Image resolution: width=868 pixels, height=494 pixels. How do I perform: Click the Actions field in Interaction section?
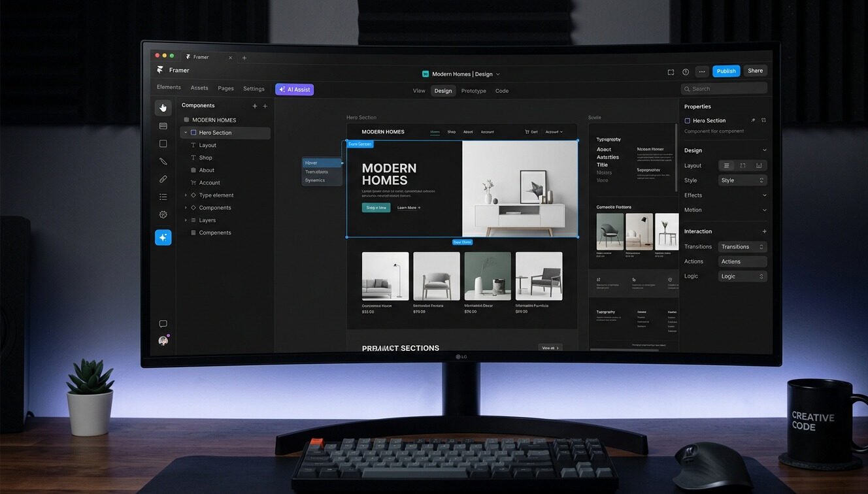[x=743, y=261]
